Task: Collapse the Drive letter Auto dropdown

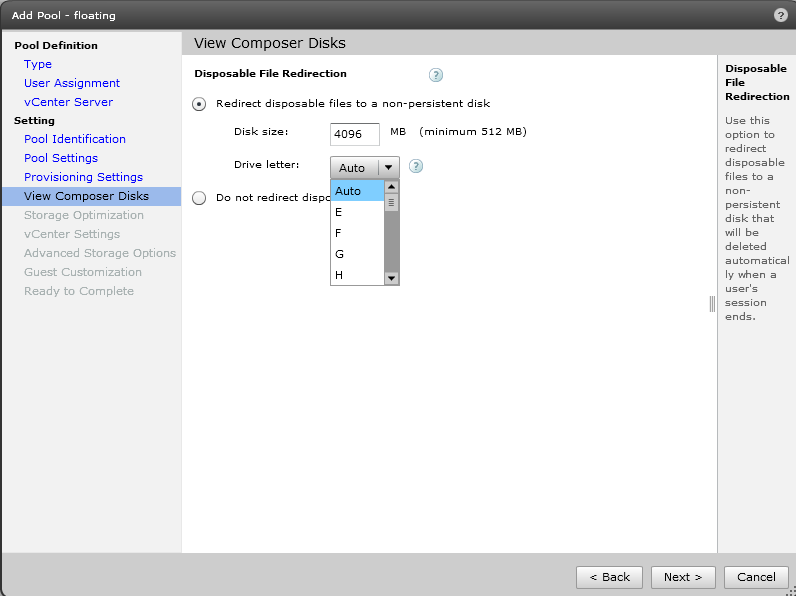Action: point(364,168)
